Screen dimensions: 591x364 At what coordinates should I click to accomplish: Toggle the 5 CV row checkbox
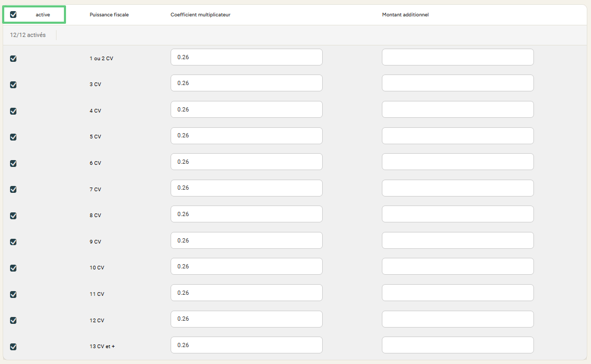click(x=13, y=137)
